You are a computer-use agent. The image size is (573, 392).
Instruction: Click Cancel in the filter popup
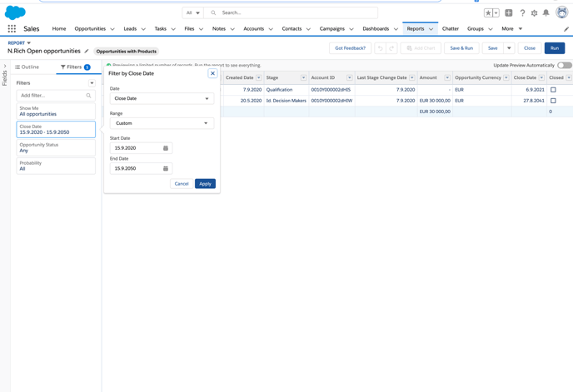pos(182,184)
